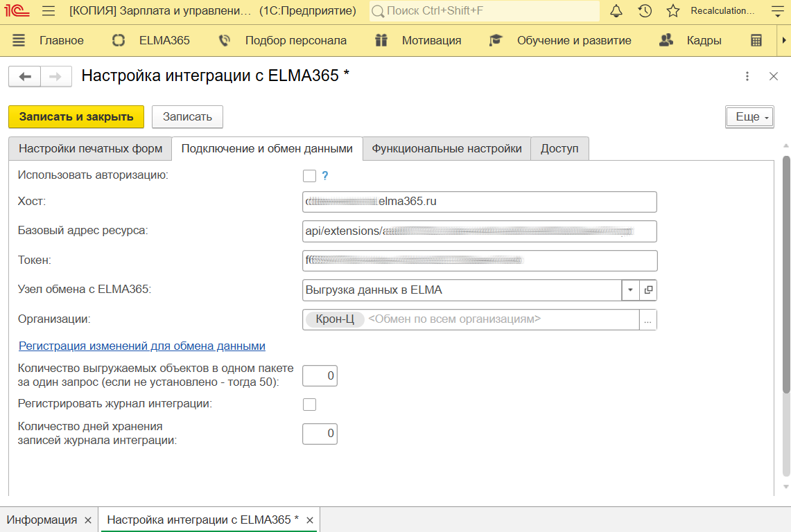Open the Организации selection ellipsis button
The height and width of the screenshot is (532, 791).
[x=647, y=319]
